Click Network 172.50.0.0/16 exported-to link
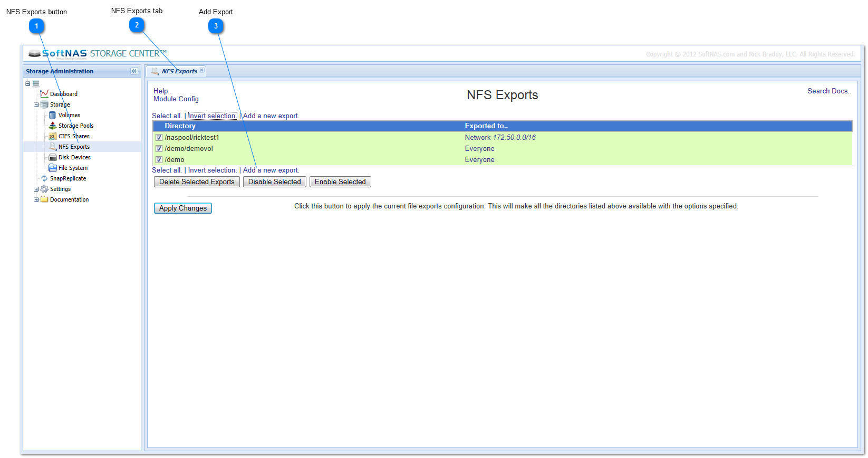868x458 pixels. tap(500, 137)
